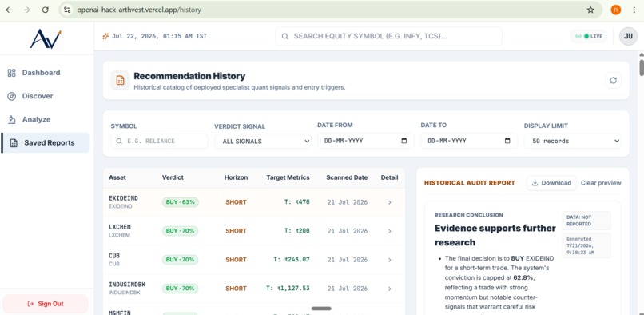Screen dimensions: 644x315
Task: Open LXCHEM row detail chevron
Action: (x=389, y=231)
